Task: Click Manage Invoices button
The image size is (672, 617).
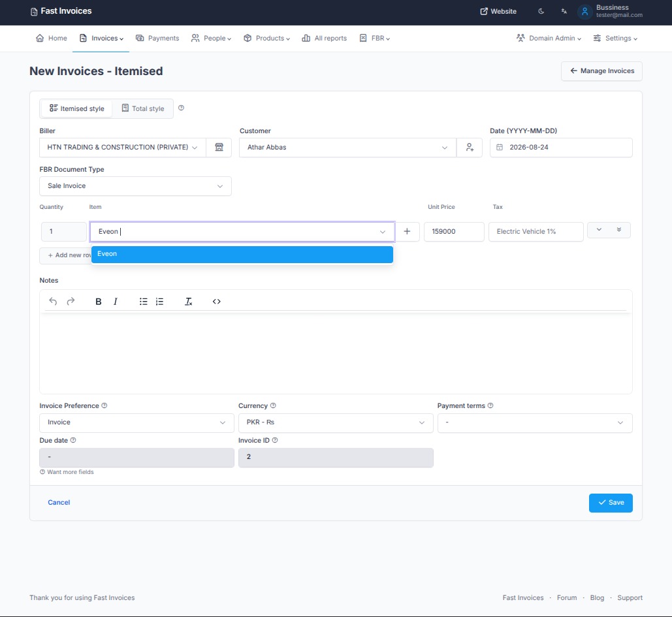Action: (601, 71)
